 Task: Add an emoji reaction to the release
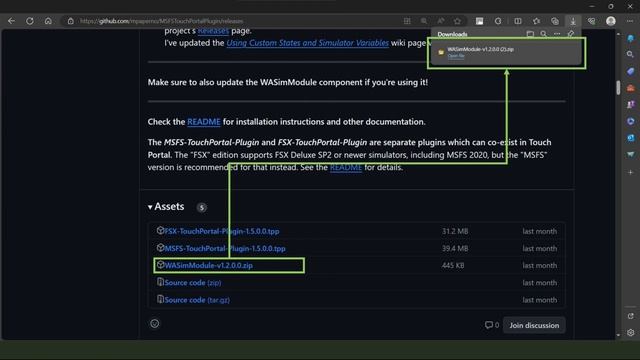[x=155, y=324]
